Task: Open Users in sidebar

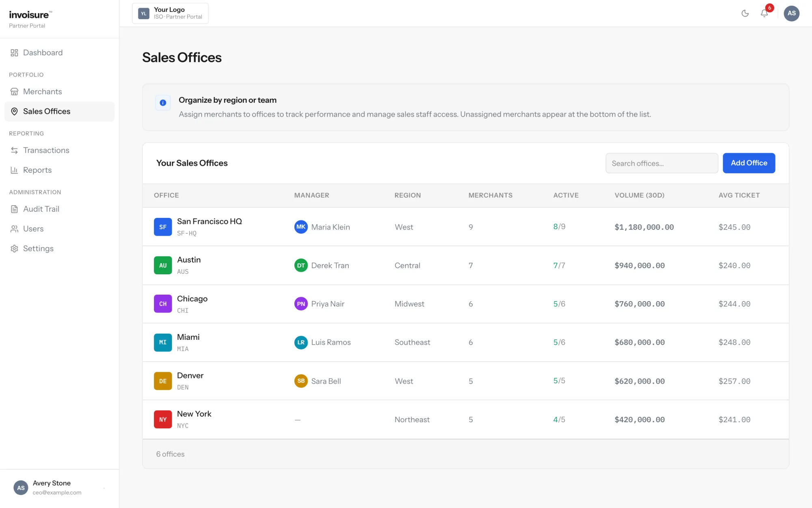Action: [60, 229]
